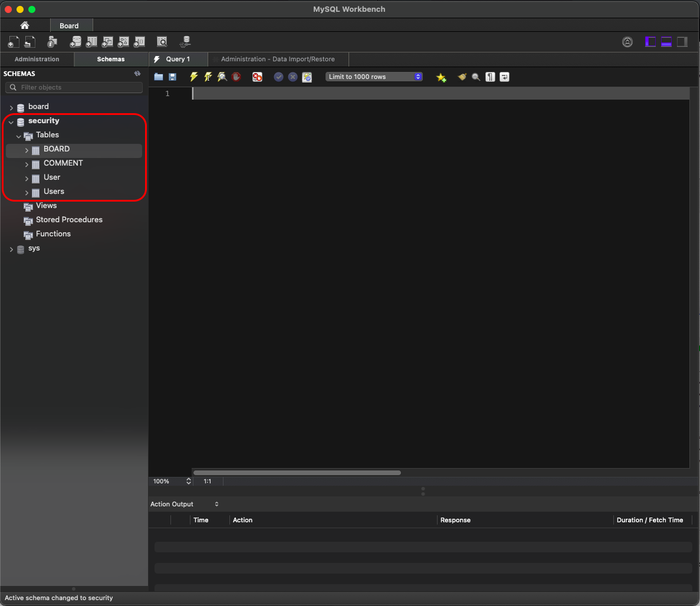Expand the Users table

point(27,193)
